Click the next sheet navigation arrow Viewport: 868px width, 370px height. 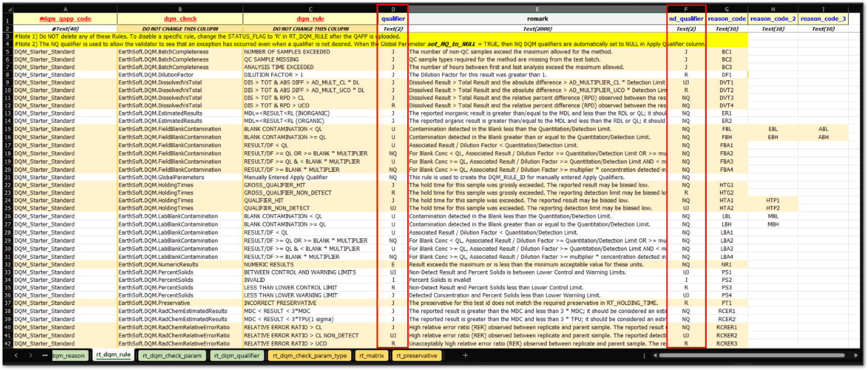[x=31, y=355]
